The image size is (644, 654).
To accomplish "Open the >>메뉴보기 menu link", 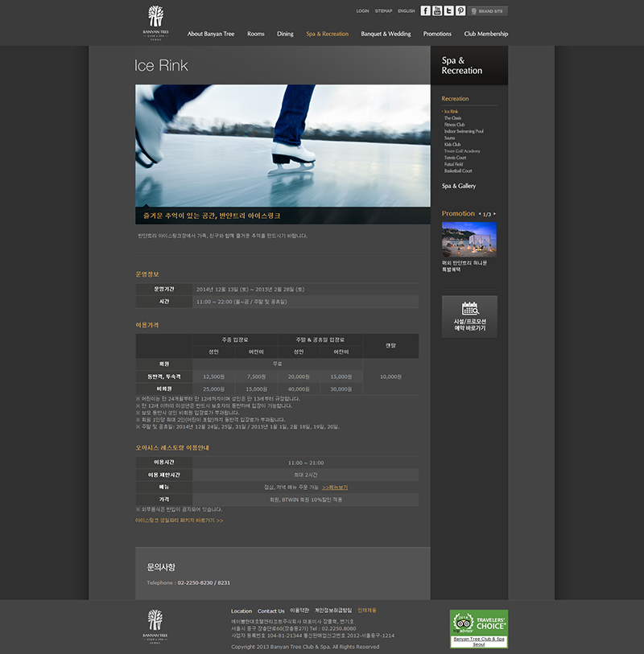I will 335,487.
